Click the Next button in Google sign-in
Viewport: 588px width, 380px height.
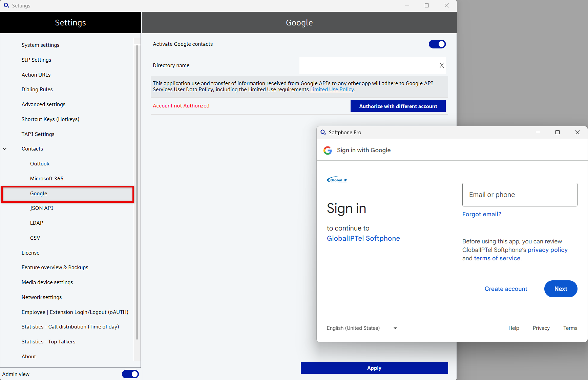tap(561, 289)
